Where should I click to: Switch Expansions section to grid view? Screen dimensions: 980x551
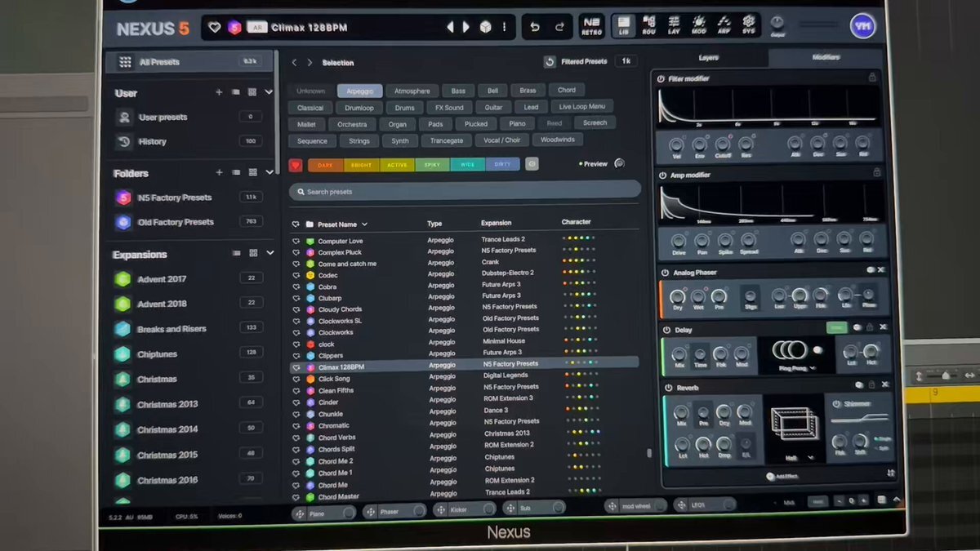click(x=253, y=253)
